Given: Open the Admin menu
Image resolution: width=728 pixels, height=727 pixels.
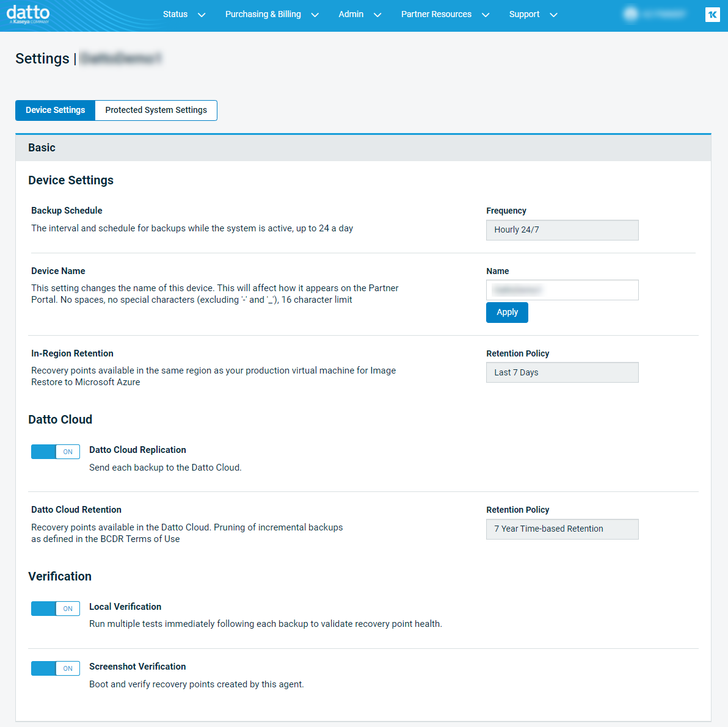Looking at the screenshot, I should 351,15.
